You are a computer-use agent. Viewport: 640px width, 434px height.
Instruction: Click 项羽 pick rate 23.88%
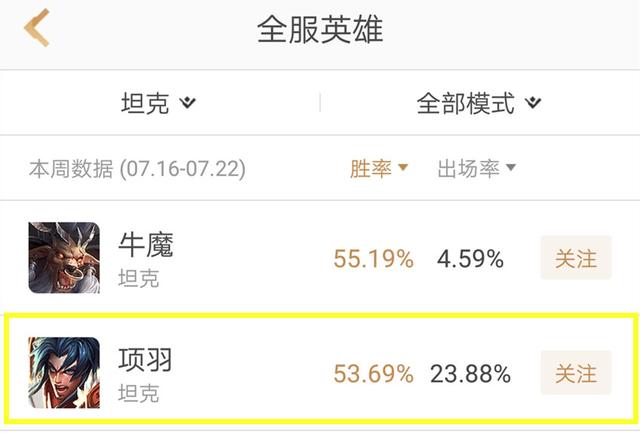[470, 374]
